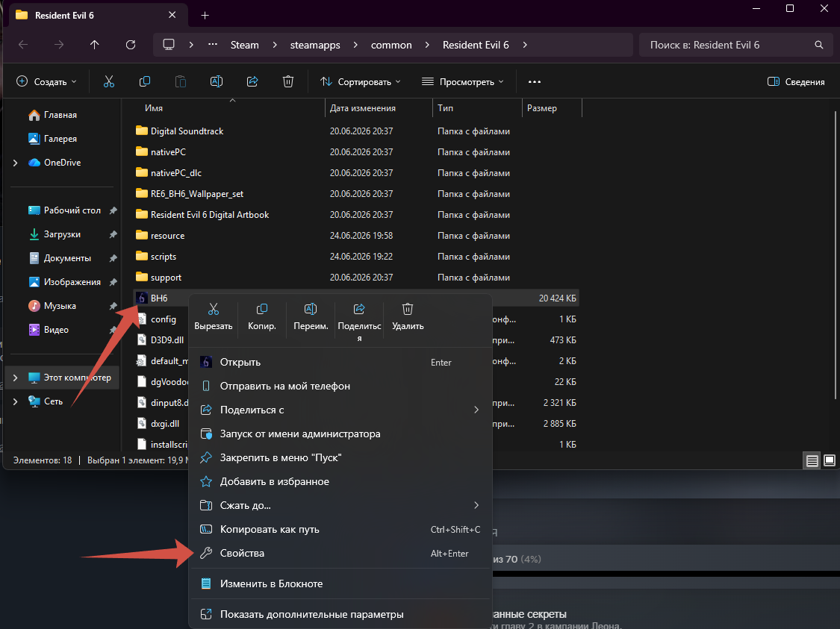This screenshot has height=629, width=840.
Task: Click the Back navigation arrow
Action: (23, 45)
